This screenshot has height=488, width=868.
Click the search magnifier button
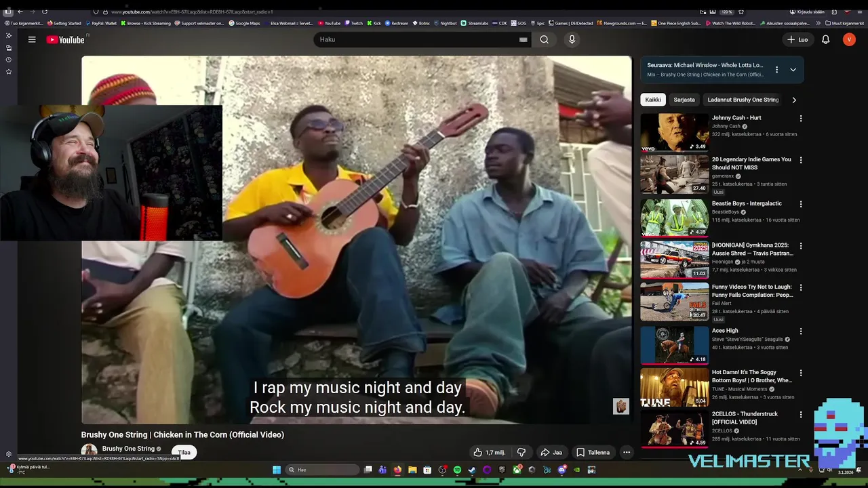(544, 39)
